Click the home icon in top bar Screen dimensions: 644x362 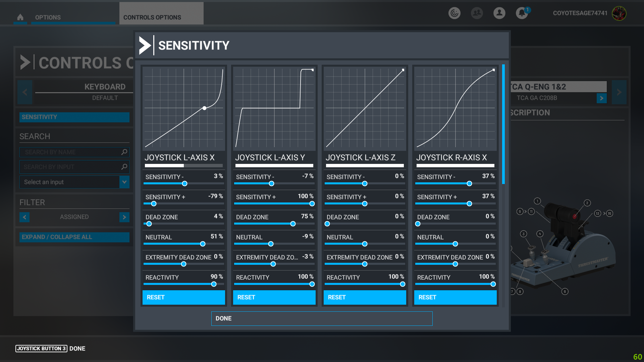pyautogui.click(x=20, y=17)
